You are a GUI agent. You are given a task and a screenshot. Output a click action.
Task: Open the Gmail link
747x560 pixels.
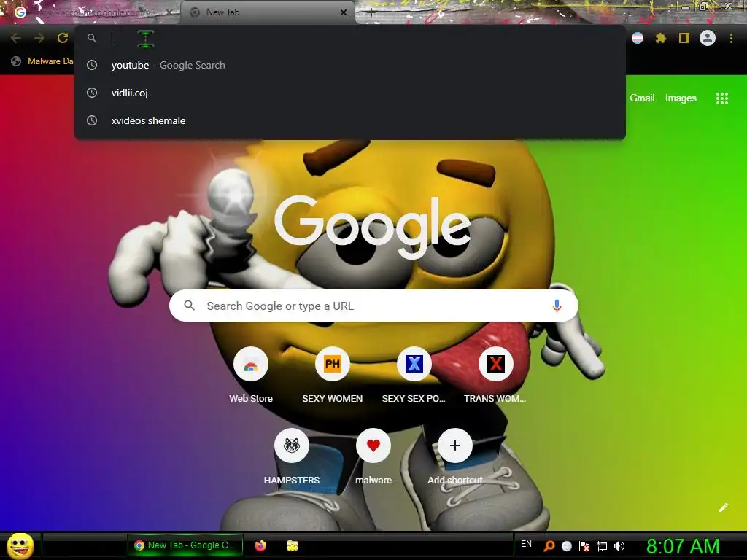[x=642, y=98]
